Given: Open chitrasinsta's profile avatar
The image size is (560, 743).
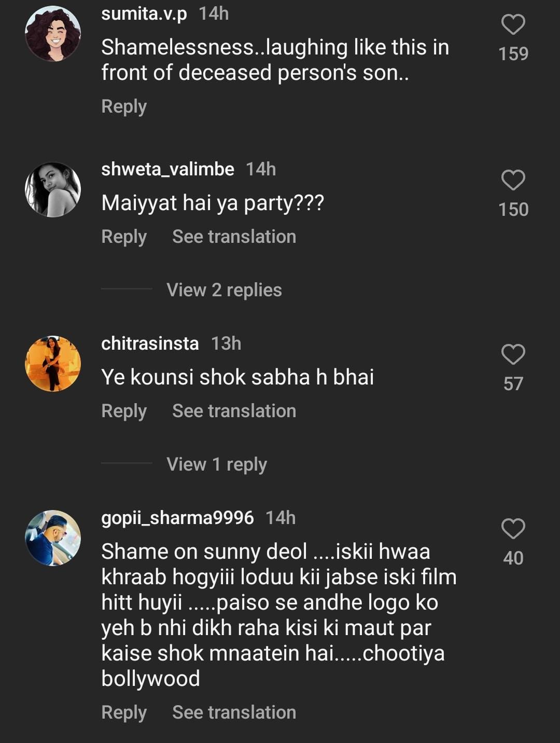Looking at the screenshot, I should tap(53, 363).
